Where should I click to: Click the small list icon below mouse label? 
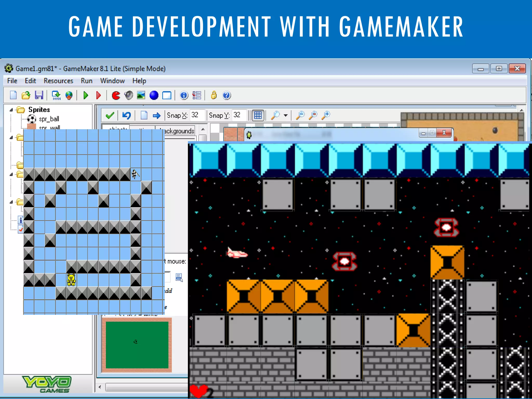pos(179,277)
